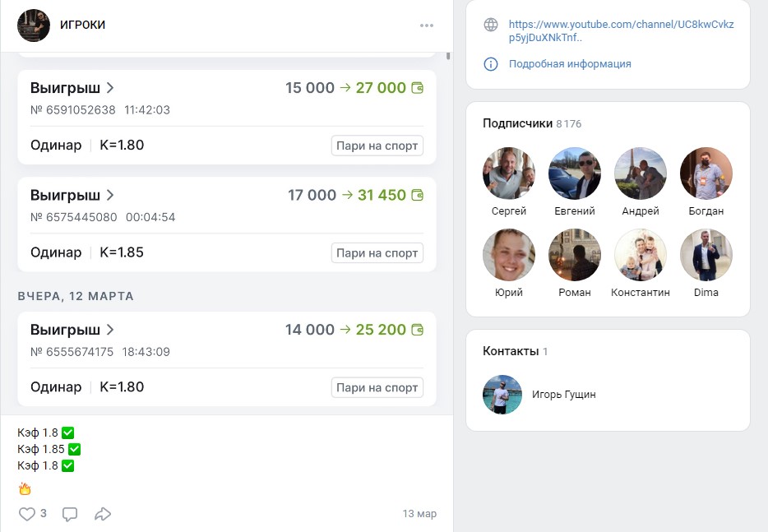Open comments with the speech bubble icon
Screen dimensions: 768x532
pos(70,514)
